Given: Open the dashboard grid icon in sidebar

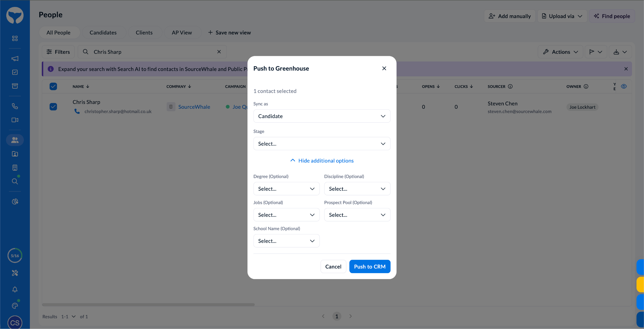Looking at the screenshot, I should (15, 38).
